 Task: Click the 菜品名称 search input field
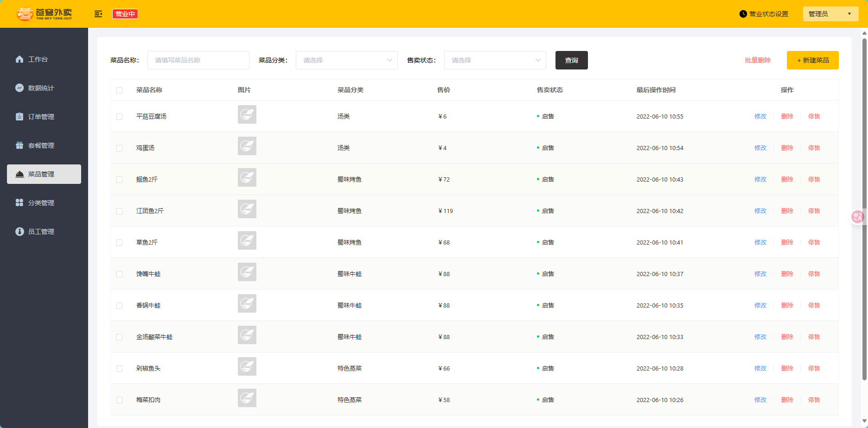pyautogui.click(x=198, y=60)
